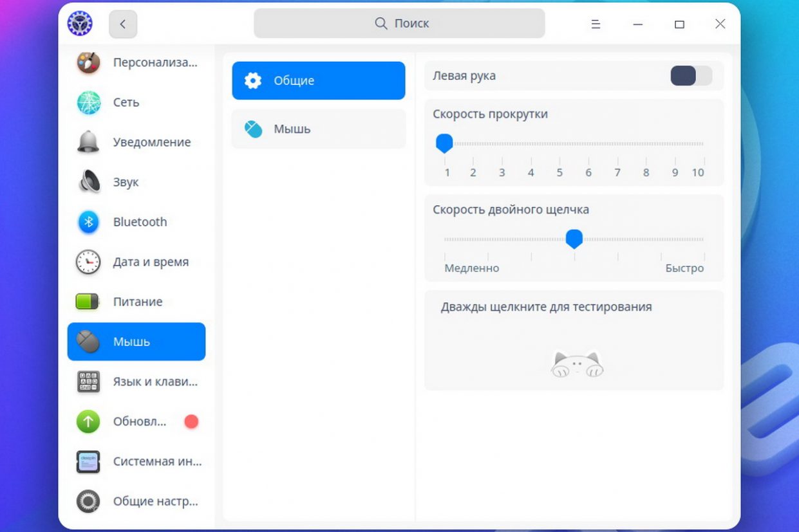The height and width of the screenshot is (532, 799).
Task: Set Скорость прокрутки slider to 5
Action: pos(559,144)
